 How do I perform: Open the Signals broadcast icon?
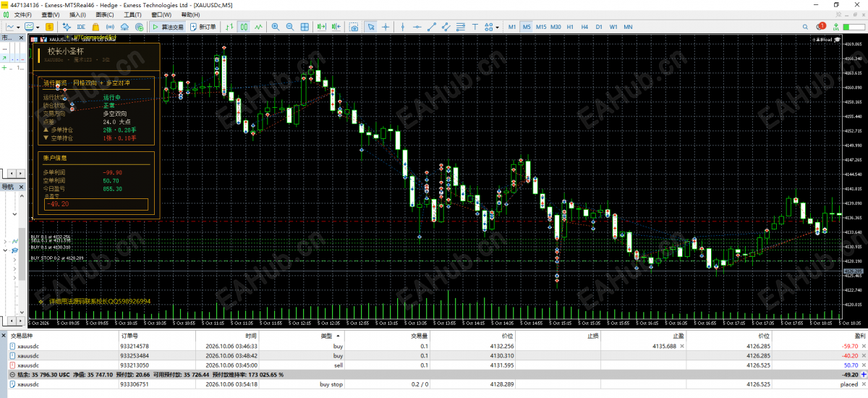(110, 27)
